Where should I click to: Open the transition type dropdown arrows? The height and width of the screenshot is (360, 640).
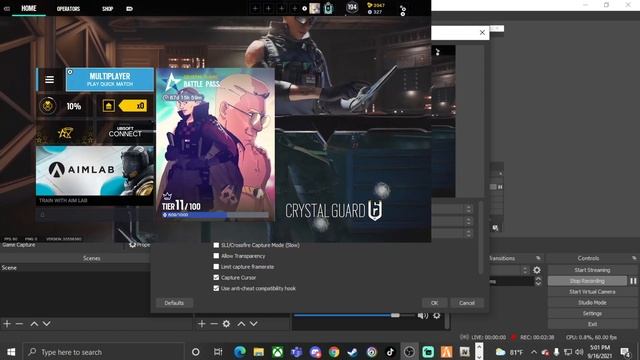click(x=525, y=270)
